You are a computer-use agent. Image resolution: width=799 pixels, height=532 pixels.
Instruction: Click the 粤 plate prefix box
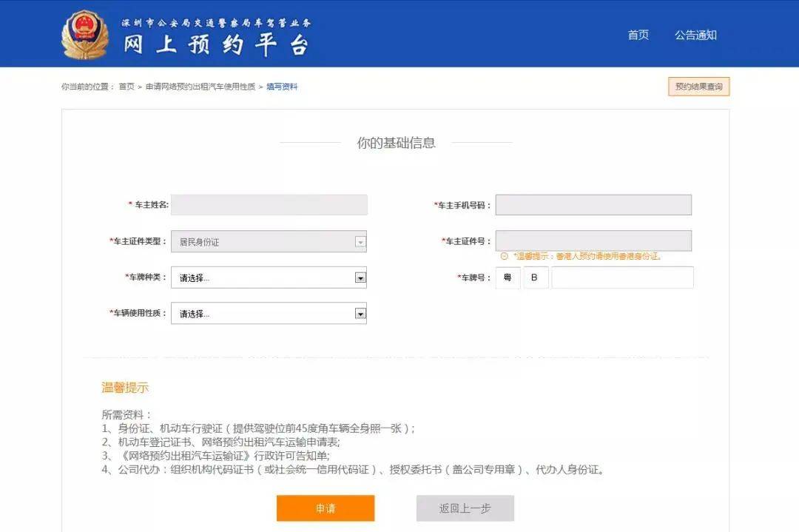tap(508, 277)
